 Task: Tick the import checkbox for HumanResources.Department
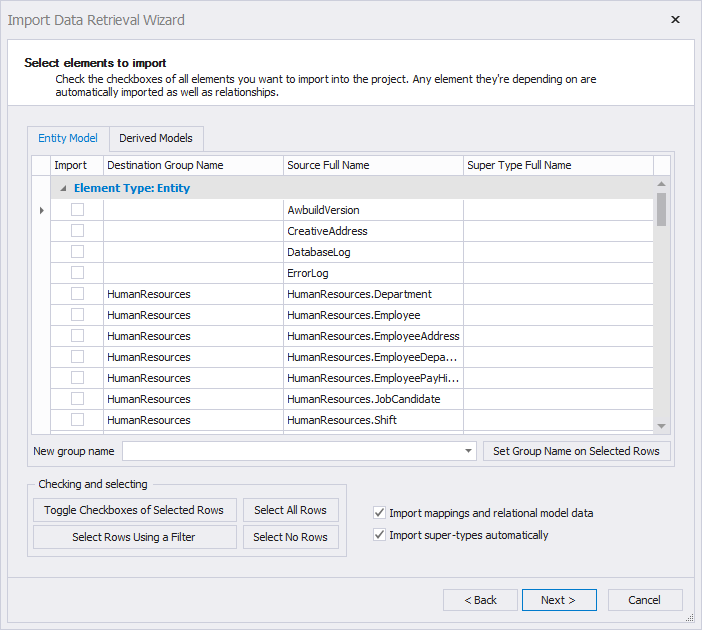[77, 294]
